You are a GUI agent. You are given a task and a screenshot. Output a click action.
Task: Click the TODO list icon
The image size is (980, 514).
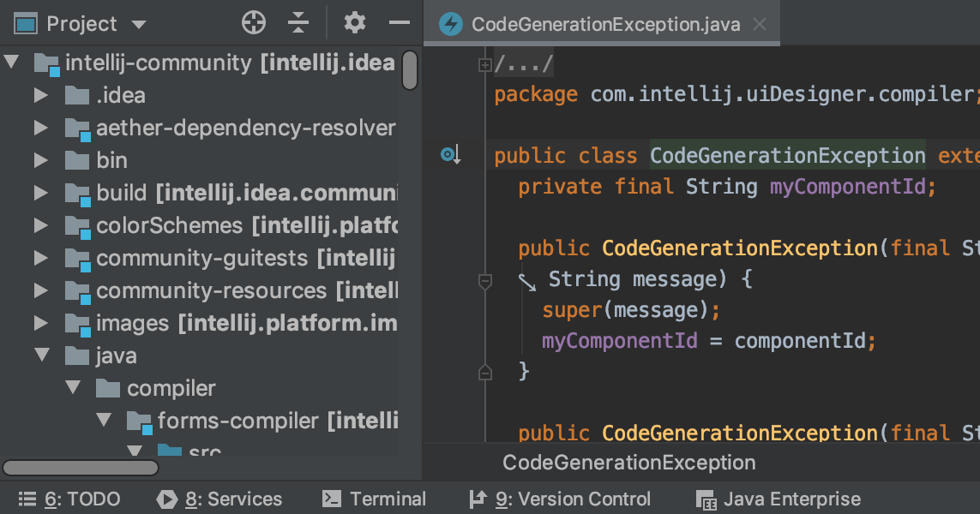(27, 499)
